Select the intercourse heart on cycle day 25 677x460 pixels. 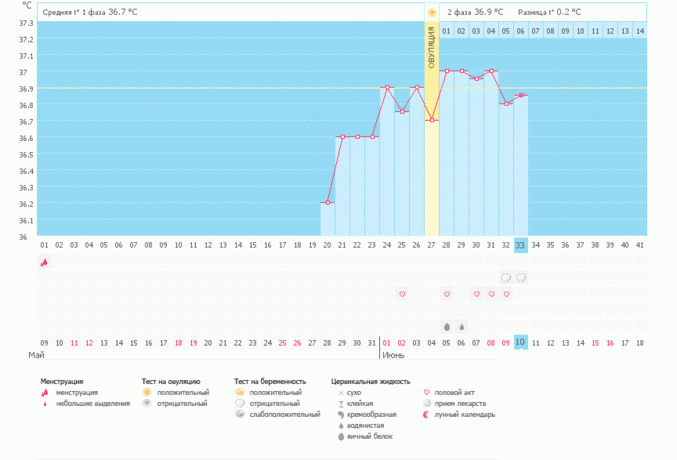(402, 294)
